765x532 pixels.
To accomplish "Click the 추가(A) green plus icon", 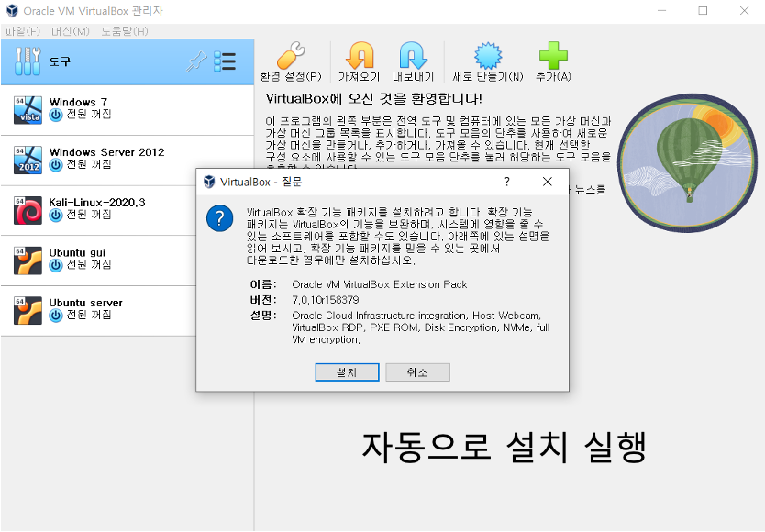I will click(553, 55).
